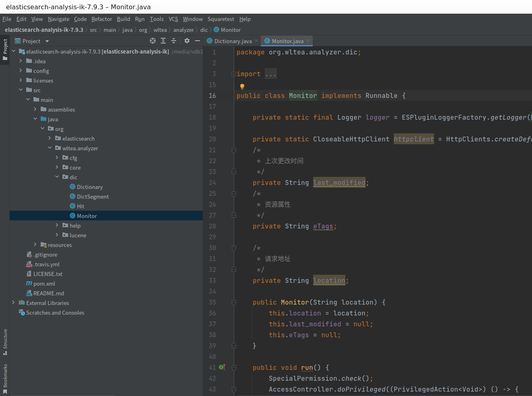Expand the elasticsearch package

coord(50,138)
